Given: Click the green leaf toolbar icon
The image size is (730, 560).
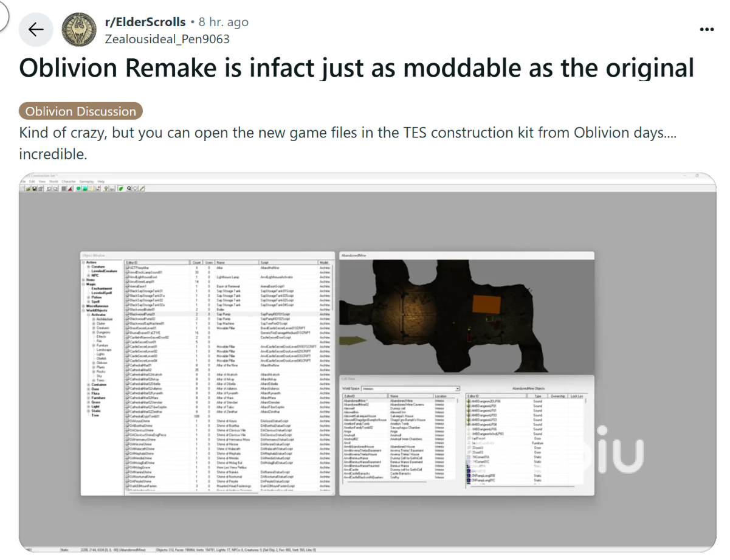Looking at the screenshot, I should (121, 188).
